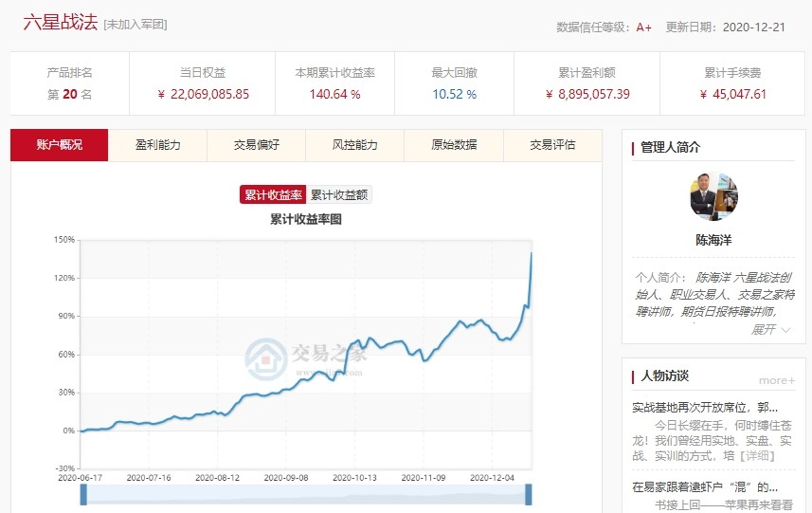View the 原始数据 tab

(x=454, y=145)
